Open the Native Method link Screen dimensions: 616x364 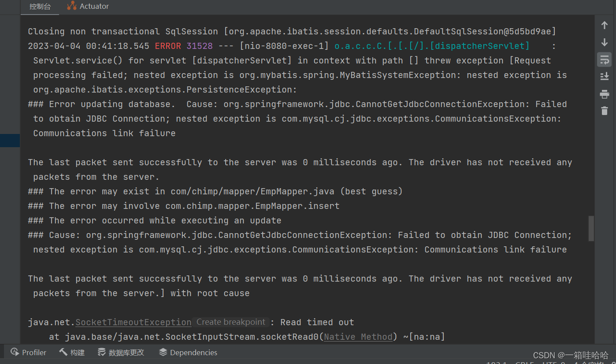point(358,337)
